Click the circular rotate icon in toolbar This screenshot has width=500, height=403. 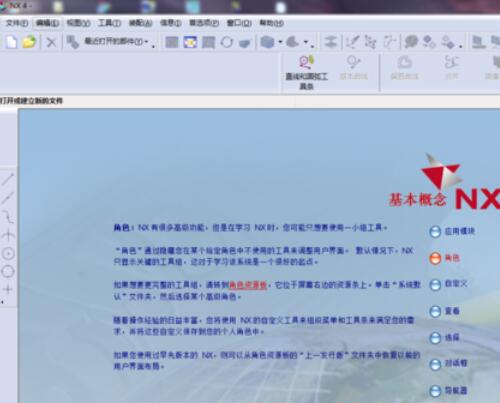click(227, 42)
